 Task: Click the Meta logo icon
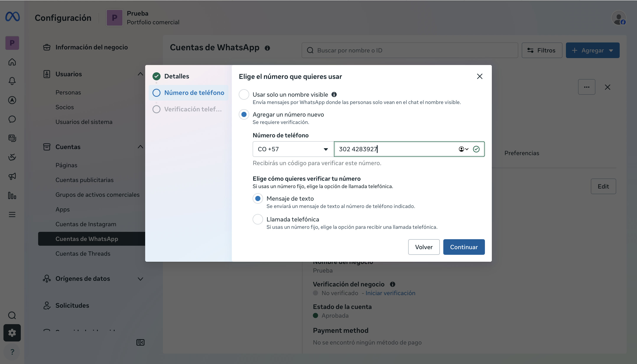pyautogui.click(x=13, y=17)
